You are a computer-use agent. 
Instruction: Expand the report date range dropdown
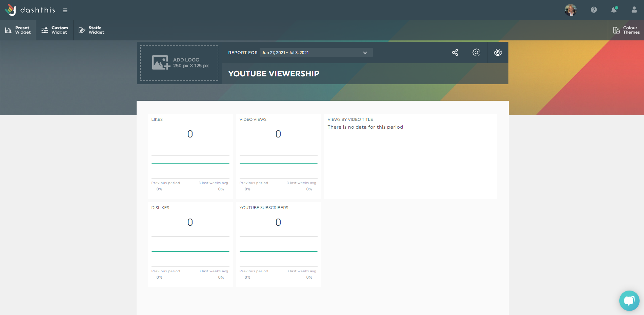(x=316, y=53)
